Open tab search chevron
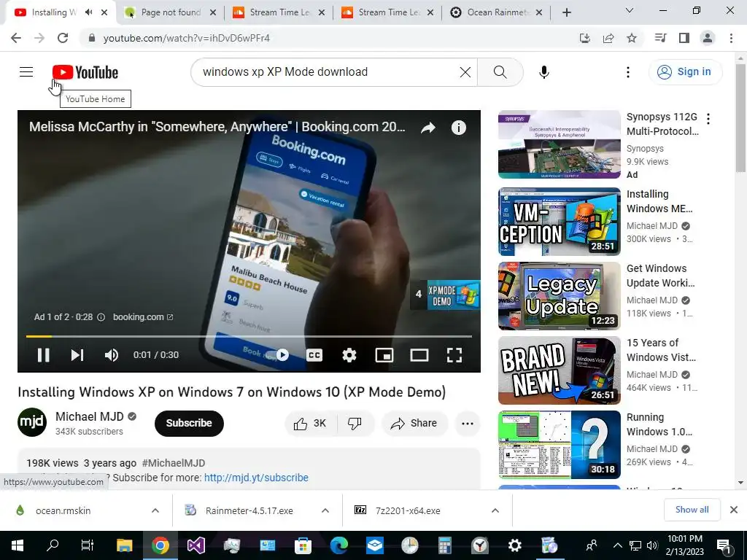Screen dimensions: 747x560 pyautogui.click(x=630, y=10)
